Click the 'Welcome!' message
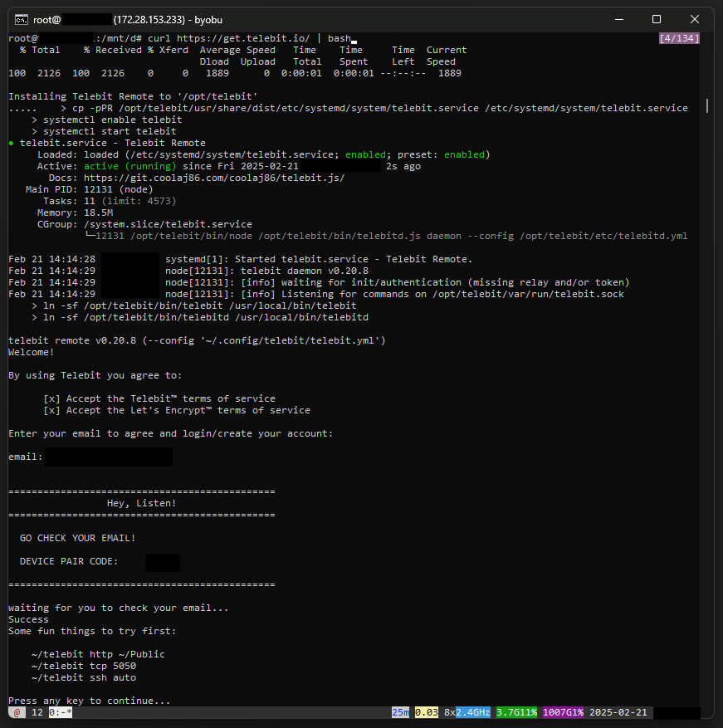This screenshot has height=728, width=723. click(x=31, y=353)
